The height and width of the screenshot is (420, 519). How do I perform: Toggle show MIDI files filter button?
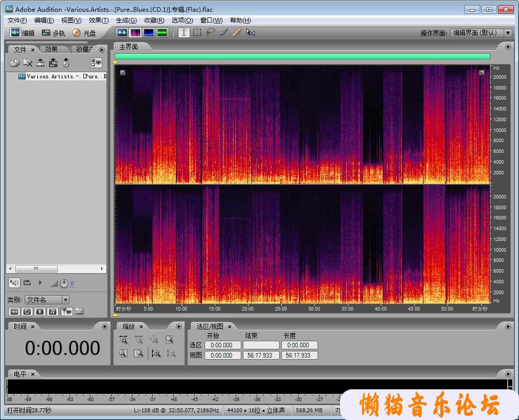tap(53, 312)
